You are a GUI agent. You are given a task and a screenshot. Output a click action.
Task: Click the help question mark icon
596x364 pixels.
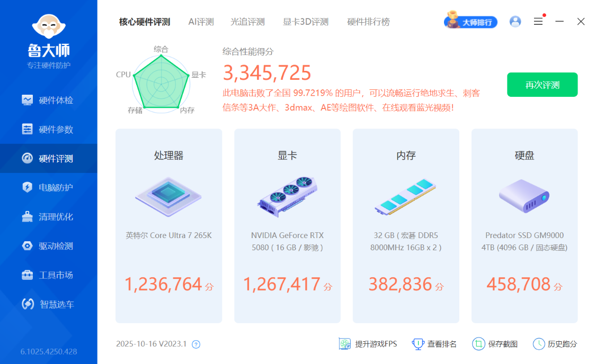point(195,344)
